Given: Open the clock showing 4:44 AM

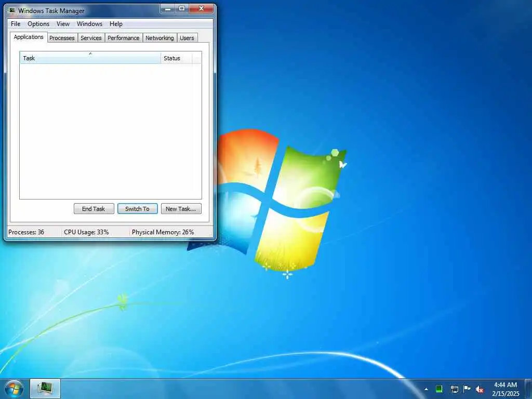Looking at the screenshot, I should (x=506, y=389).
